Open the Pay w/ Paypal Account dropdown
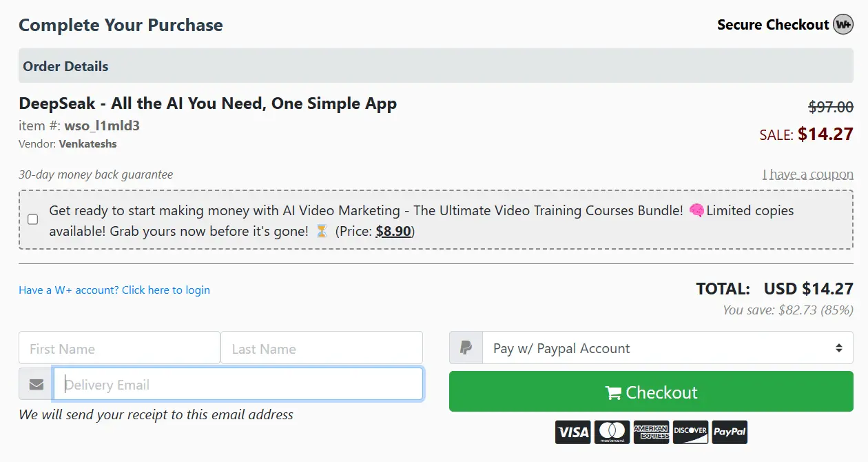 668,348
